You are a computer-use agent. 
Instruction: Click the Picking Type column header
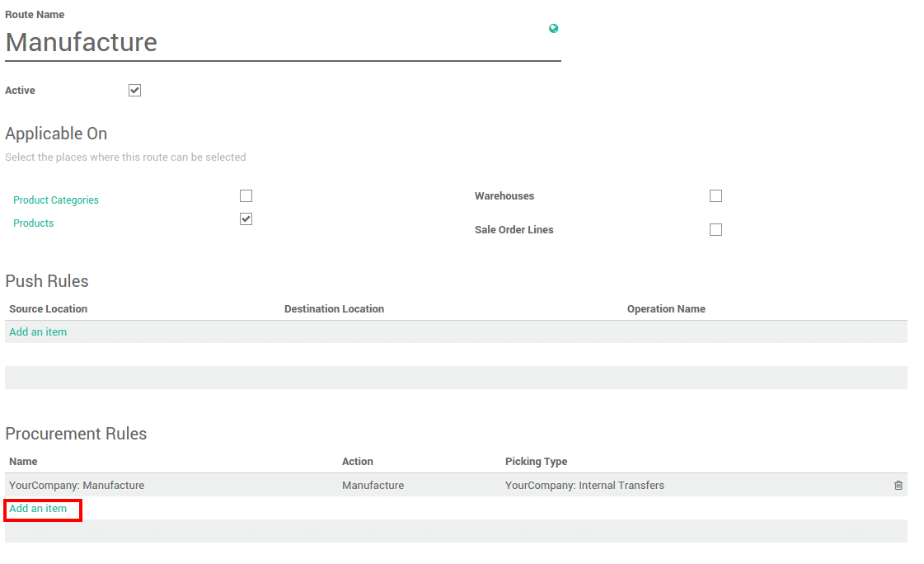click(535, 461)
